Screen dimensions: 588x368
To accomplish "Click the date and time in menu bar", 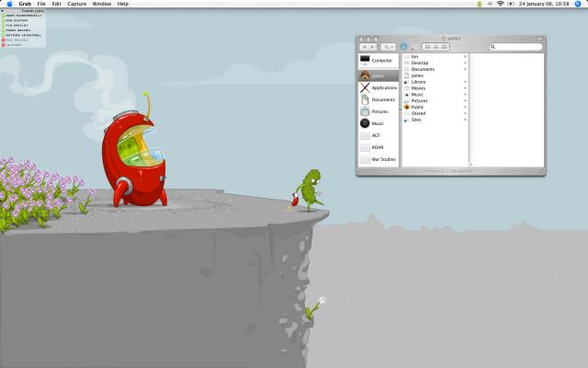I will pyautogui.click(x=544, y=4).
